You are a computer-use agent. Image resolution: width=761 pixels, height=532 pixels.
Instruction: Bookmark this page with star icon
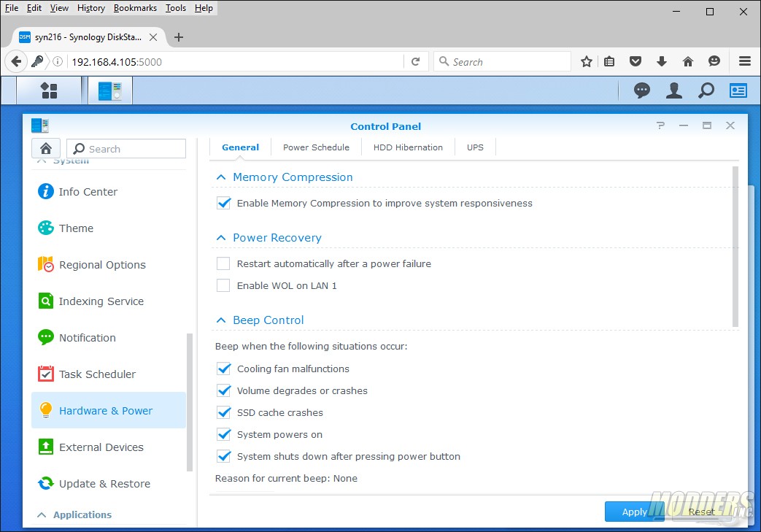(x=587, y=61)
